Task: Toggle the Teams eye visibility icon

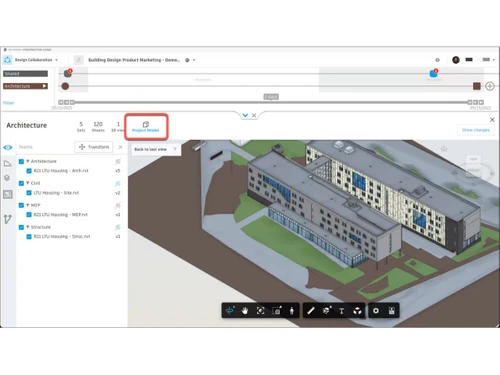Action: click(8, 147)
